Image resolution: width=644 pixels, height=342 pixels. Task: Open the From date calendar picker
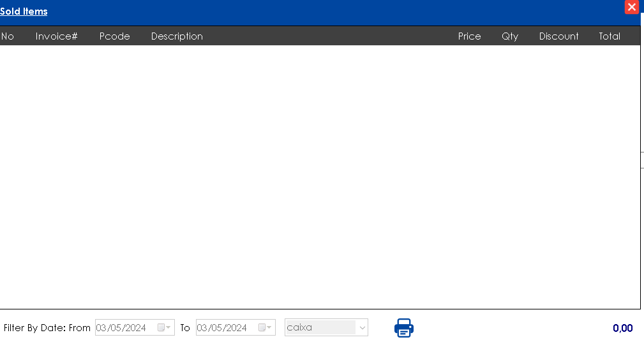(x=164, y=328)
